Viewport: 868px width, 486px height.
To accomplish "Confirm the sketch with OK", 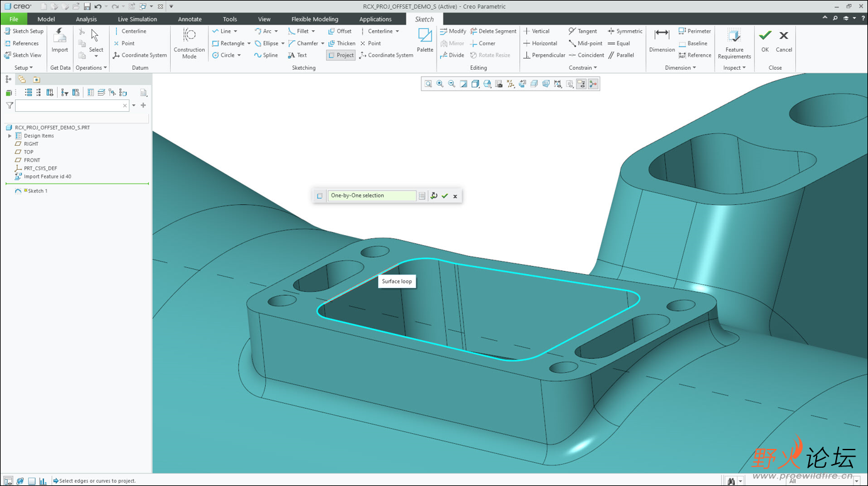I will tap(764, 40).
